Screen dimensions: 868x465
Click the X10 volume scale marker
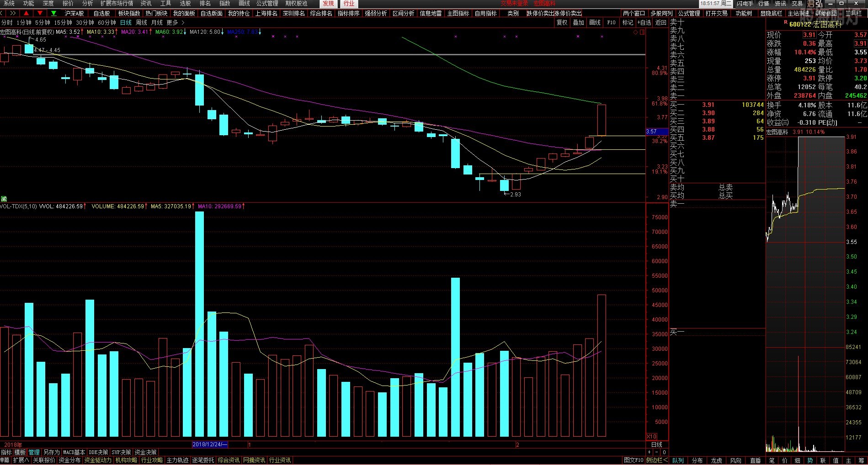[x=651, y=436]
